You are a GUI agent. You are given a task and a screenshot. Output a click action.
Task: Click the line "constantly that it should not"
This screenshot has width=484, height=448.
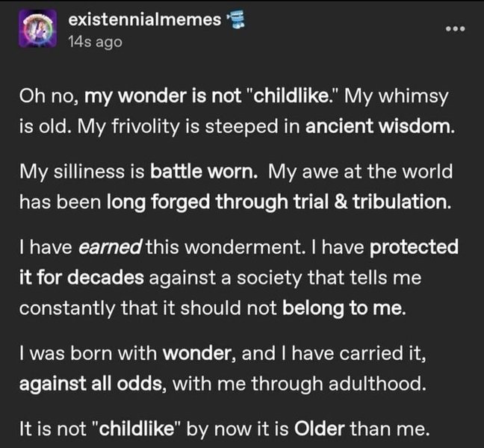tap(148, 308)
